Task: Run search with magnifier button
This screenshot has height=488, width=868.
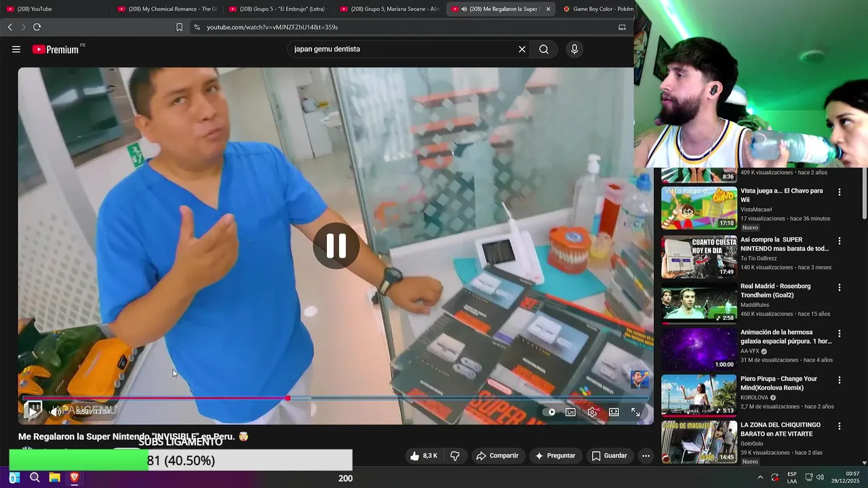Action: click(544, 49)
